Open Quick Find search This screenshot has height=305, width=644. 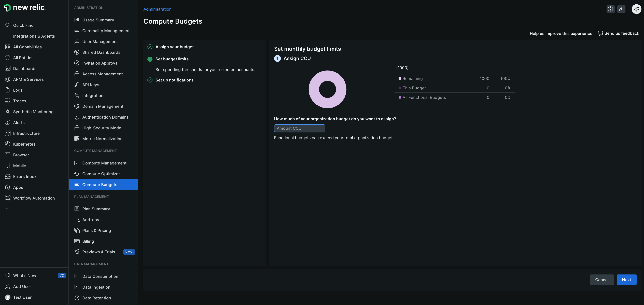point(23,25)
